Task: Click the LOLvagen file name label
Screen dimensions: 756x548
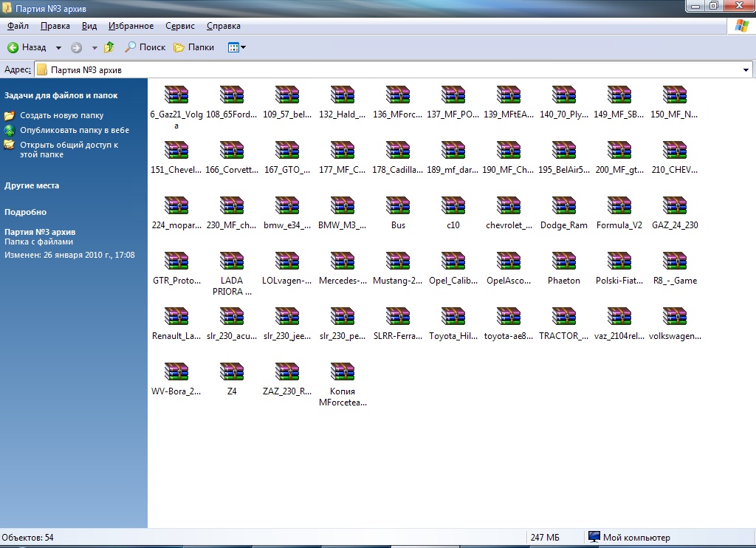Action: tap(287, 281)
